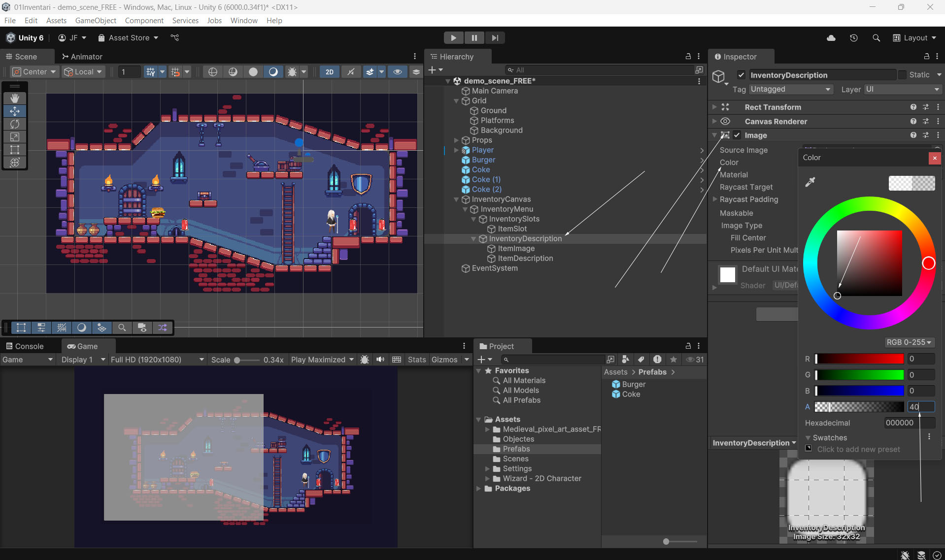This screenshot has width=945, height=560.
Task: Mute audio in the Game view
Action: tap(380, 360)
